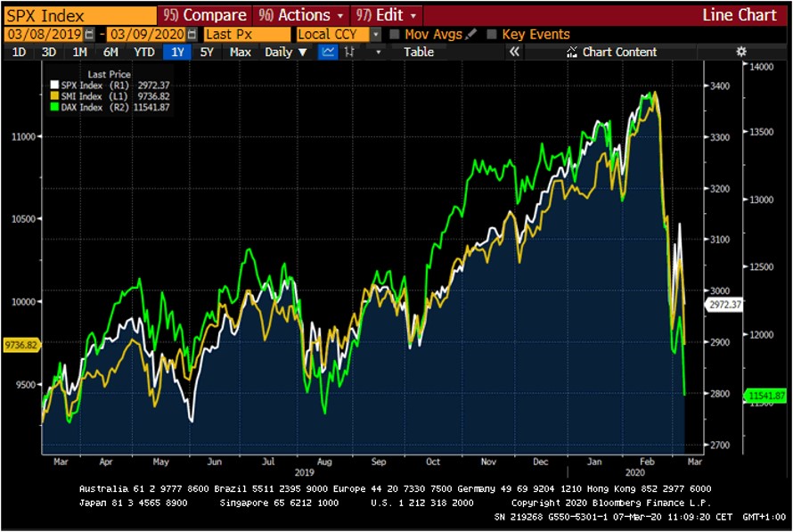Select the line chart type icon

[328, 52]
